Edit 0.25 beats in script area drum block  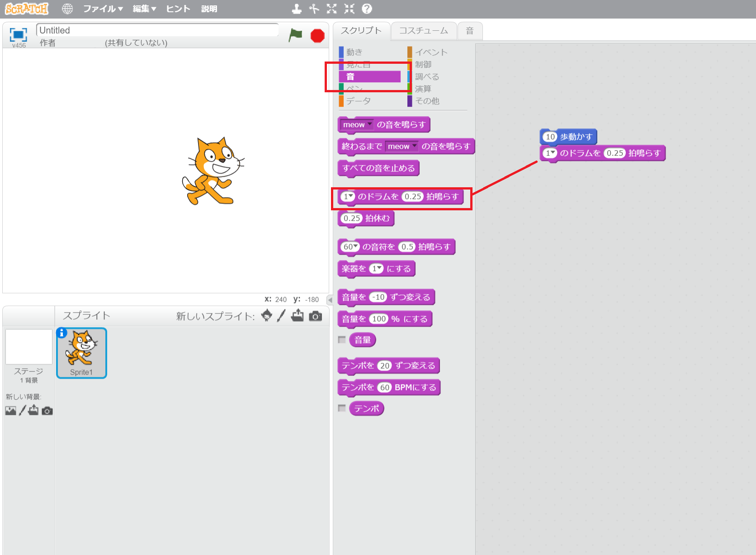(x=615, y=153)
